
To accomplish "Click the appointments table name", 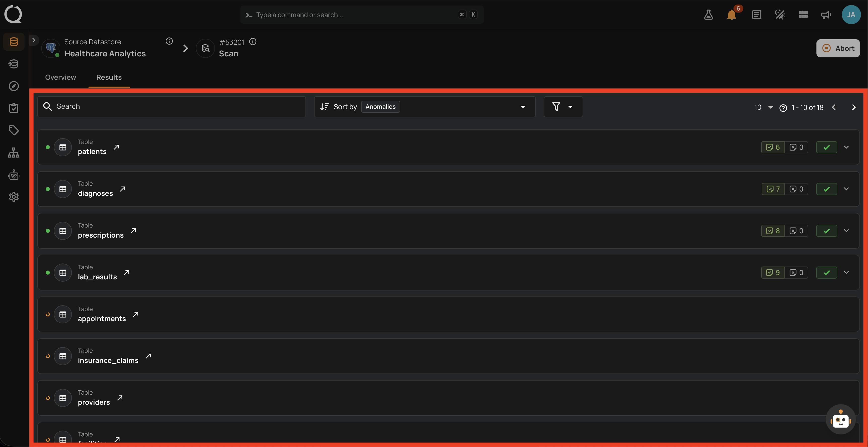I will [102, 318].
